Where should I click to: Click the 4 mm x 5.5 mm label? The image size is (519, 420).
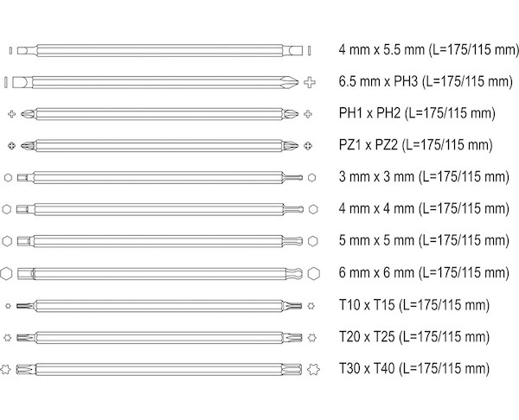tap(429, 50)
